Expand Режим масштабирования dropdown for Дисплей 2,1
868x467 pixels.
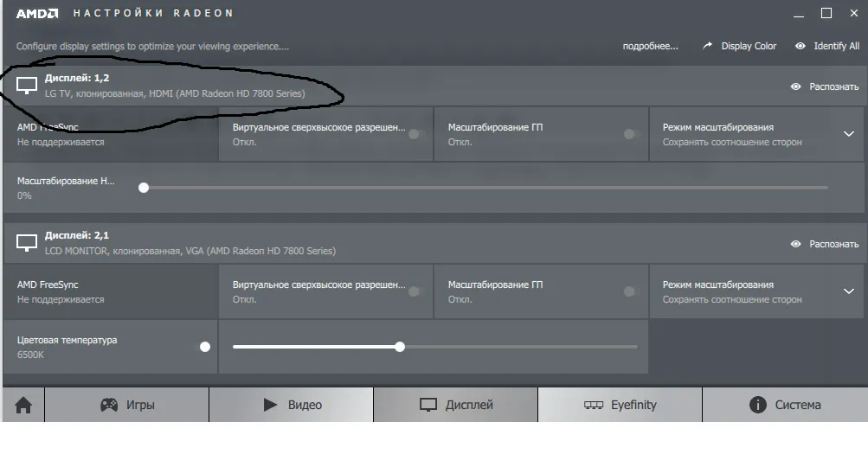coord(849,291)
